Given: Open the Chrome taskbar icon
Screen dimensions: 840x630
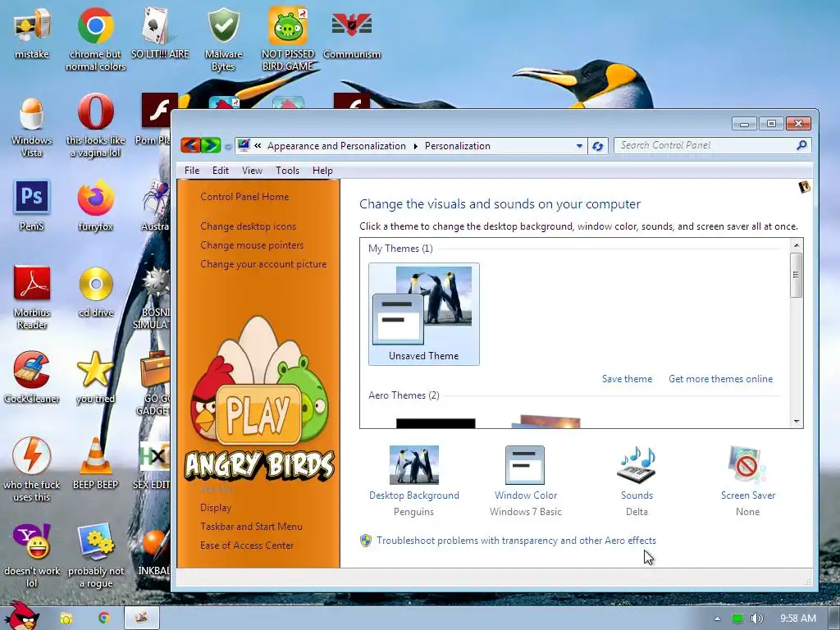Looking at the screenshot, I should click(x=103, y=618).
